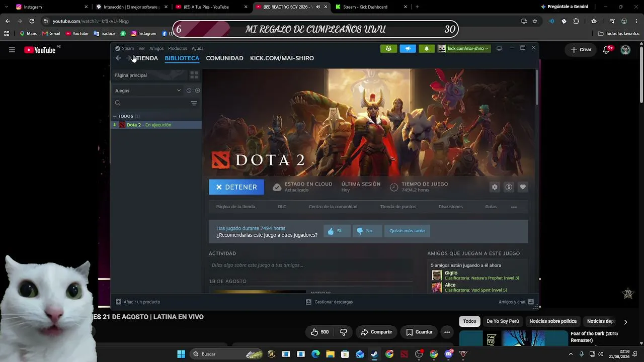The image size is (644, 362).
Task: Click the YouTube dislike thumbs-down icon
Action: point(344,332)
